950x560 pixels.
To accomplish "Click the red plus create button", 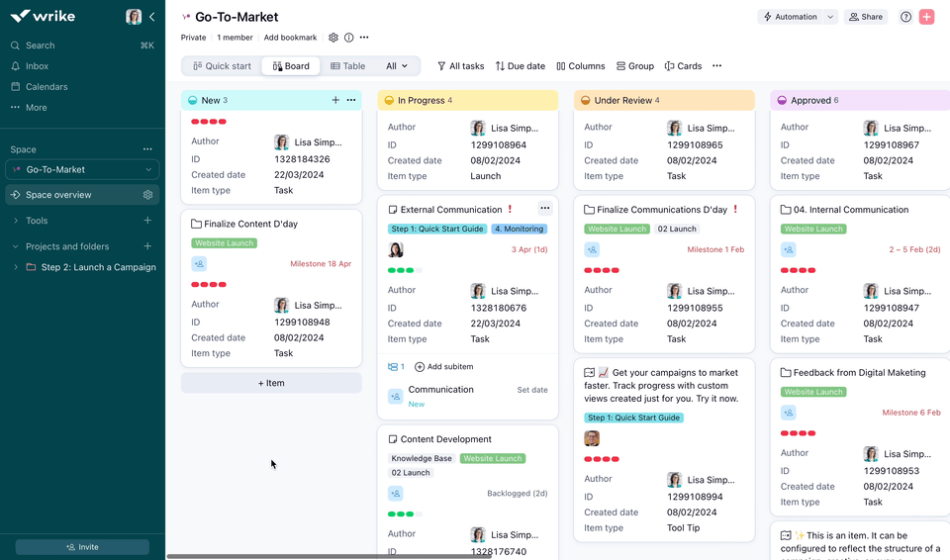I will [x=926, y=17].
